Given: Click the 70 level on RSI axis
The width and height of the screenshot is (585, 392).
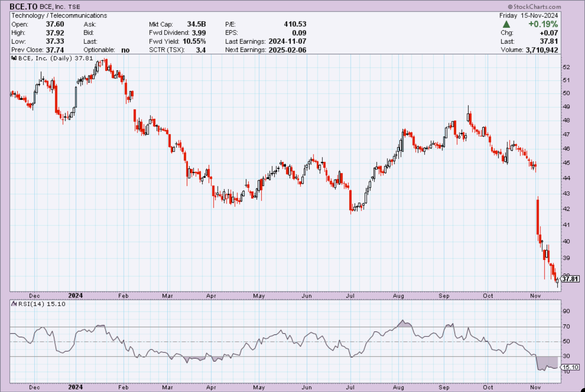Looking at the screenshot, I should (566, 326).
